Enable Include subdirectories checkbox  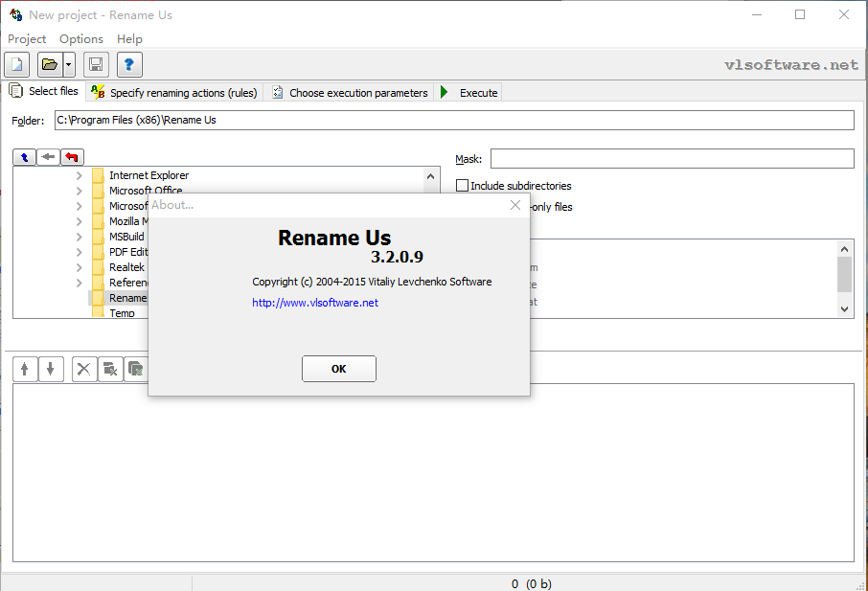coord(463,186)
